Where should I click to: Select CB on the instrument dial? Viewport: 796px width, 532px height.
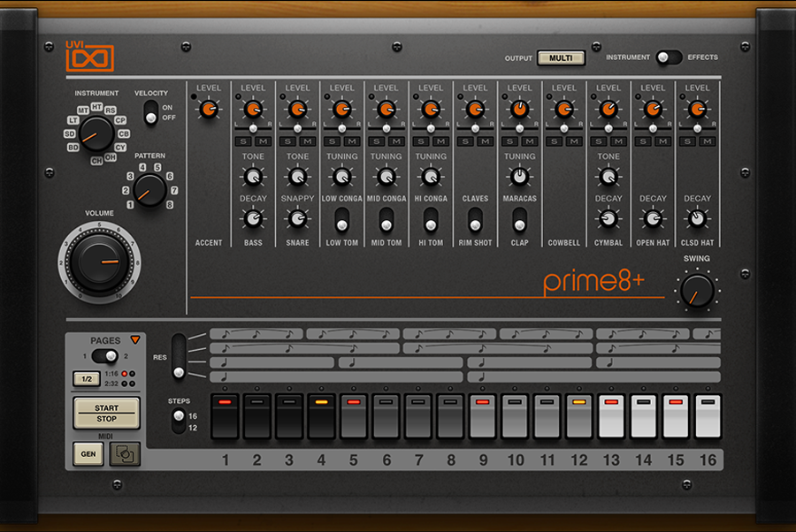tap(123, 134)
